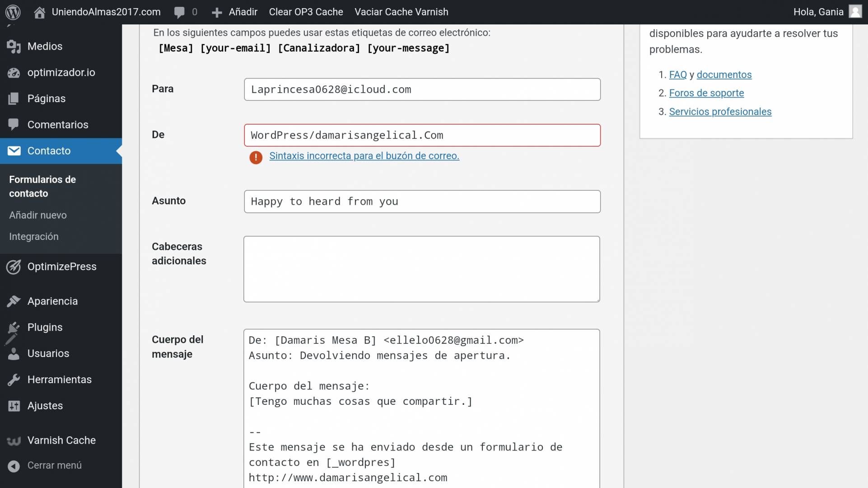Open the FAQ link
Image resolution: width=868 pixels, height=488 pixels.
click(x=678, y=75)
